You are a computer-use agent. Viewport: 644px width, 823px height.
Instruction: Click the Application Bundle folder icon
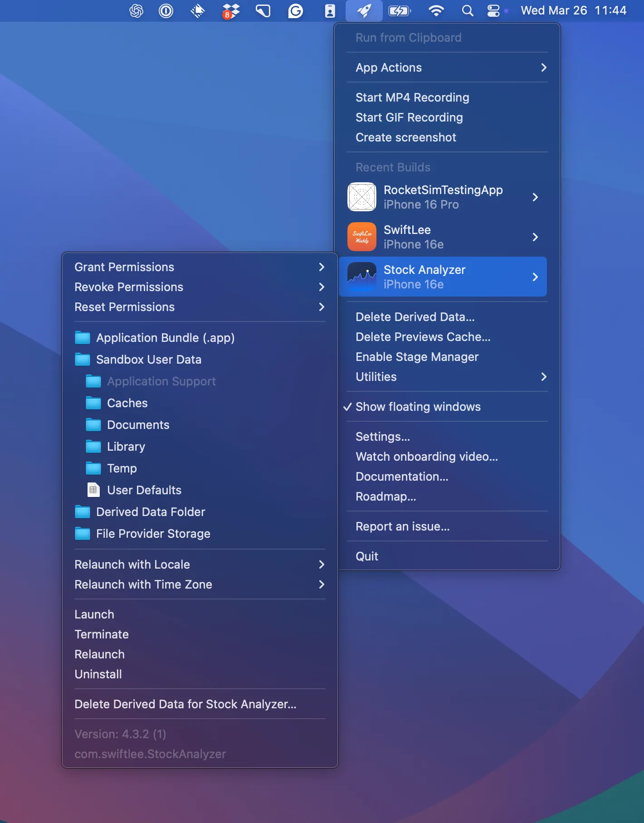coord(83,338)
